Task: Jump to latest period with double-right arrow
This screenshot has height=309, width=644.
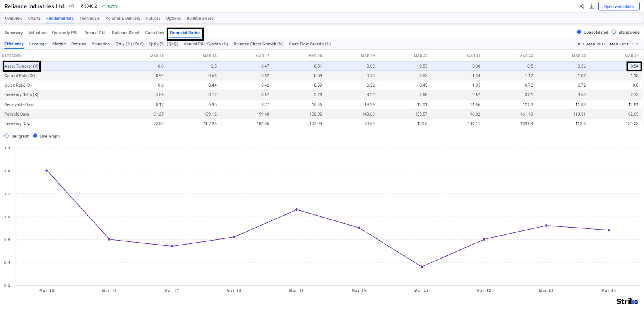Action: click(x=637, y=44)
